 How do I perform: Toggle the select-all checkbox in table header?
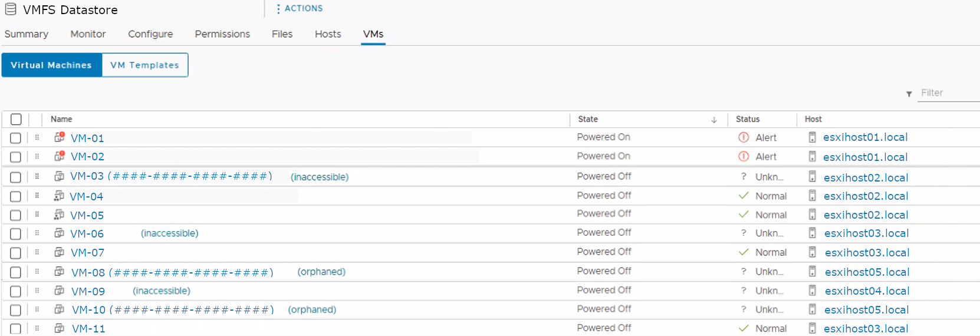click(x=16, y=119)
